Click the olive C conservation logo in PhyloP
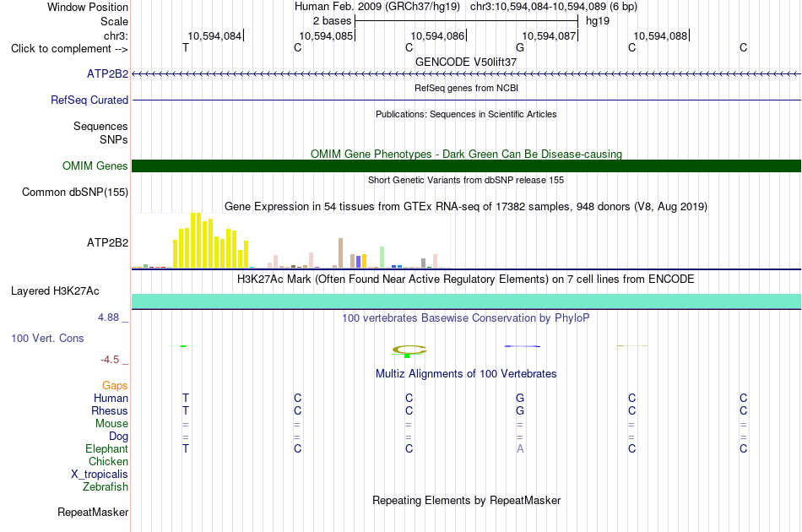Screen dimensions: 802x532 click(409, 350)
